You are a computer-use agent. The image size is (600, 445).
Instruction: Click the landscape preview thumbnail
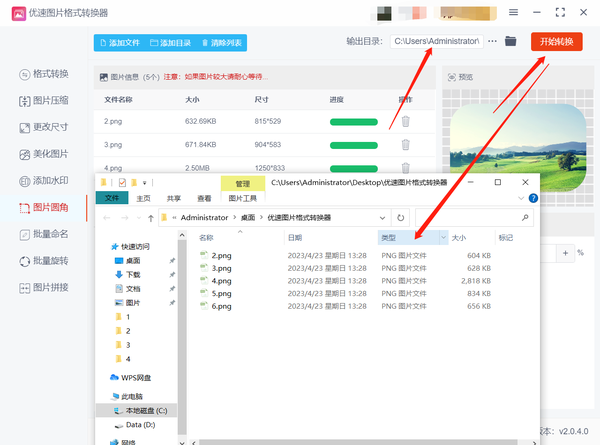518,147
